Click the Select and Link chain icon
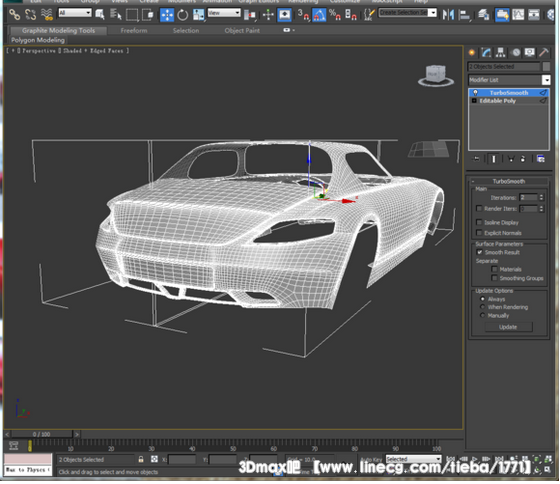This screenshot has height=484, width=560. point(15,14)
